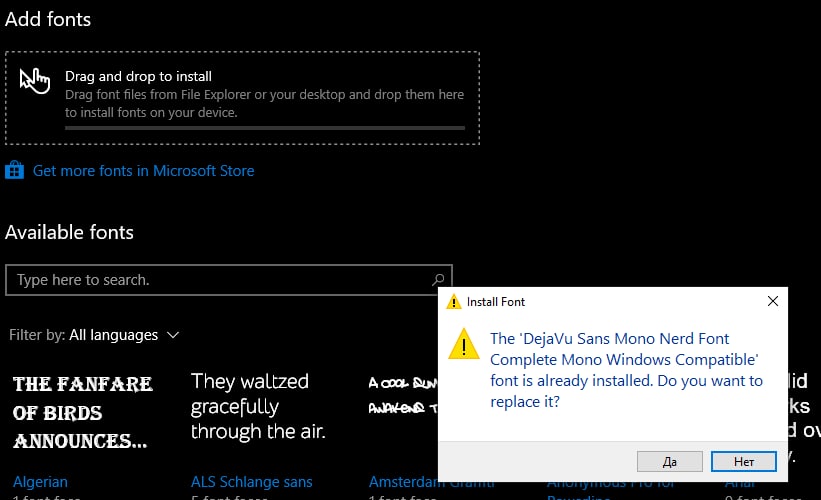Click the Нет button in Install Font dialog

click(x=744, y=461)
